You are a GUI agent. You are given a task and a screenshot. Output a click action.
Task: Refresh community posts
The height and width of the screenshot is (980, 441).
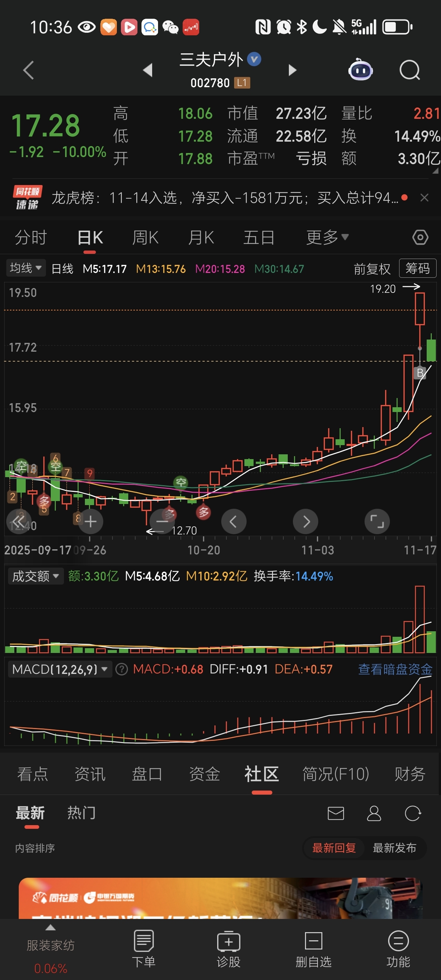coord(413,813)
